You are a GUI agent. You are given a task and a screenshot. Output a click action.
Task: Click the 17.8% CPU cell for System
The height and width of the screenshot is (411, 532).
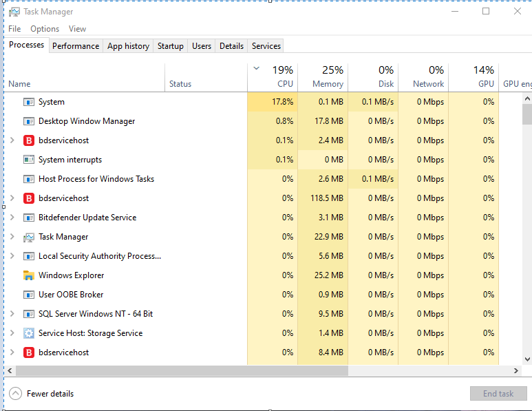[273, 102]
